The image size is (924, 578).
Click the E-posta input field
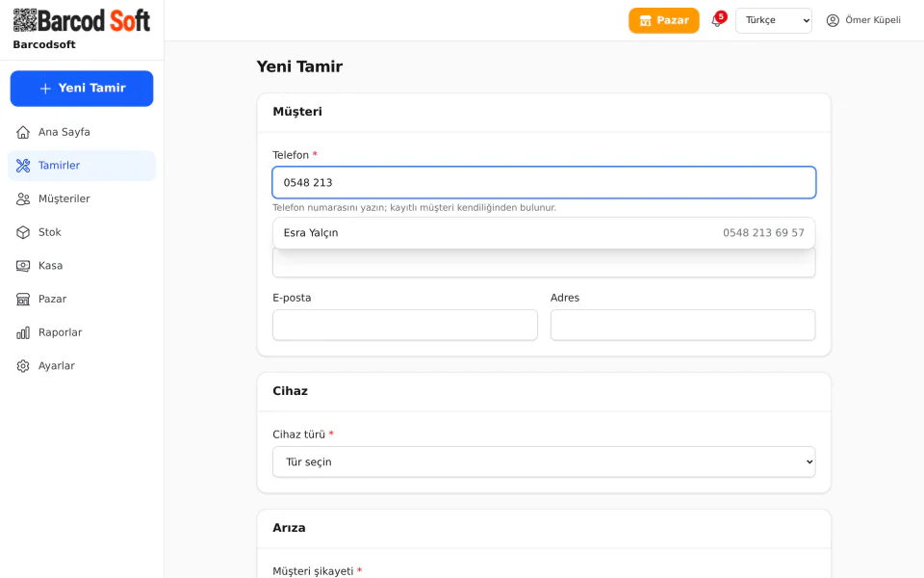pyautogui.click(x=405, y=325)
